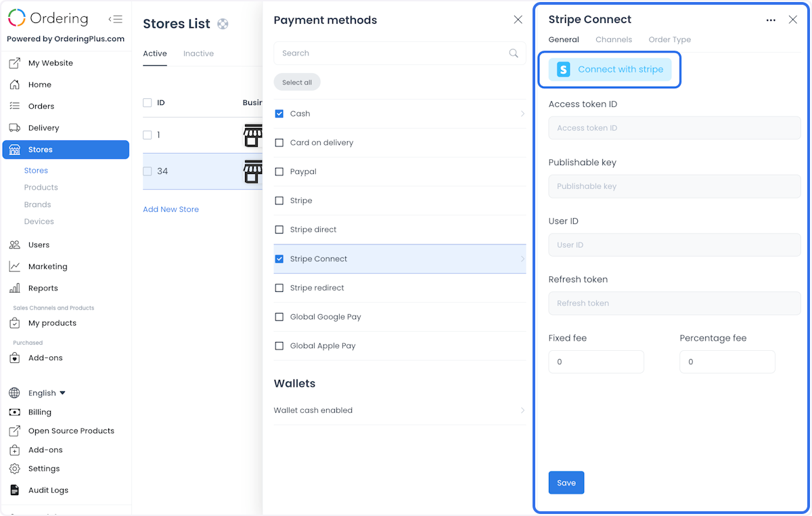Open the Stores submenu link
Viewport: 812px width, 516px height.
click(36, 171)
